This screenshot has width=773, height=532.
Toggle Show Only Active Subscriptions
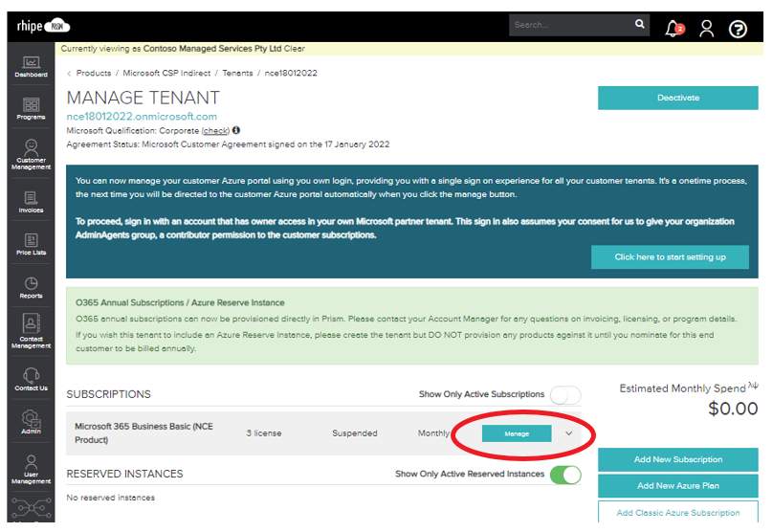tap(565, 395)
